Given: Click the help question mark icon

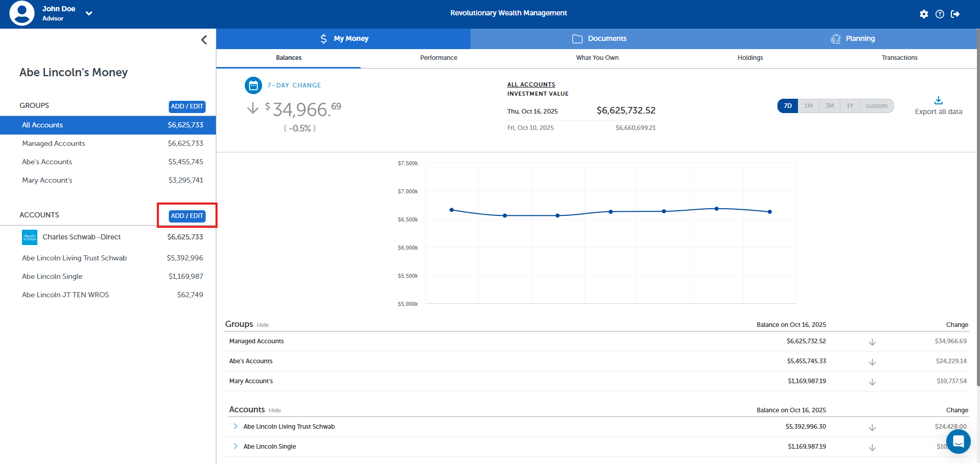Looking at the screenshot, I should click(940, 14).
